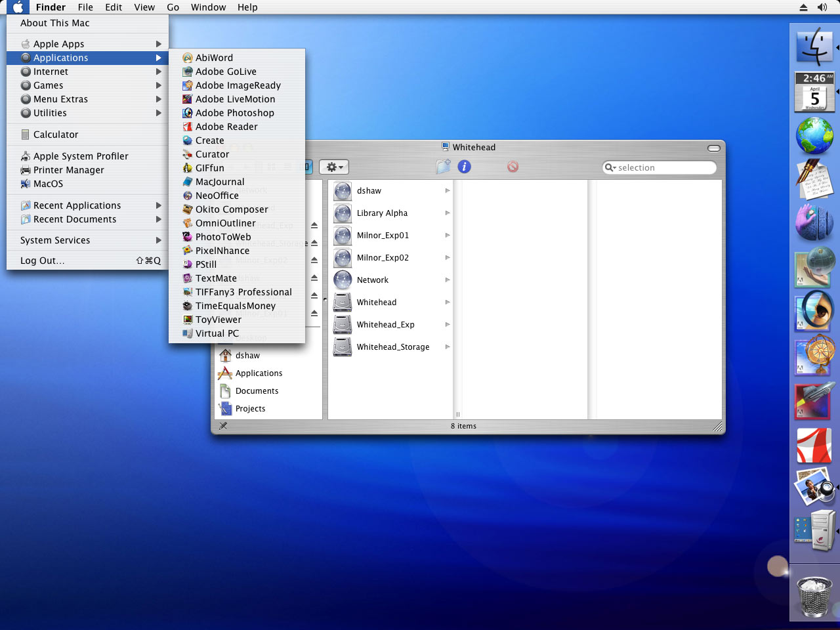Expand the Menu Extras submenu
This screenshot has height=630, width=840.
87,99
